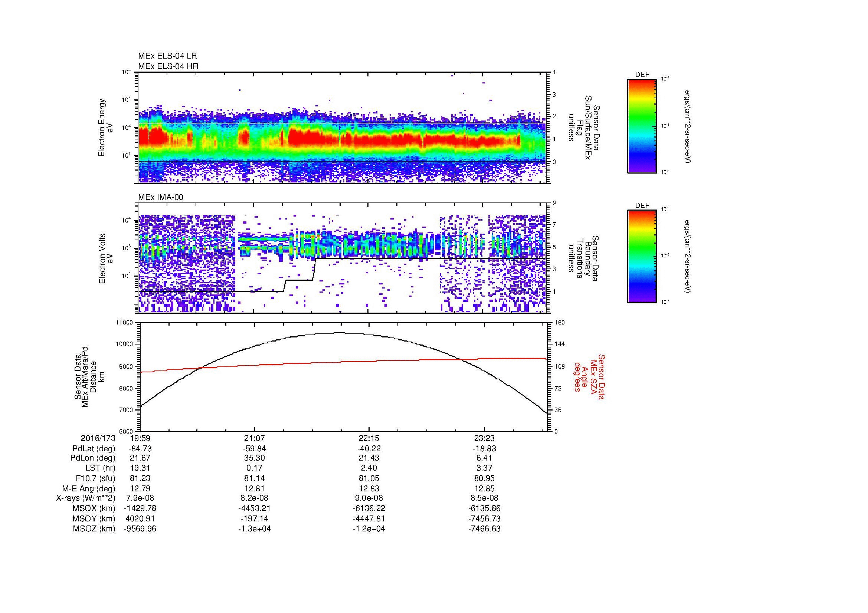Click the 'MEx ELS-04 HR' title text
868x613 pixels.
[168, 66]
